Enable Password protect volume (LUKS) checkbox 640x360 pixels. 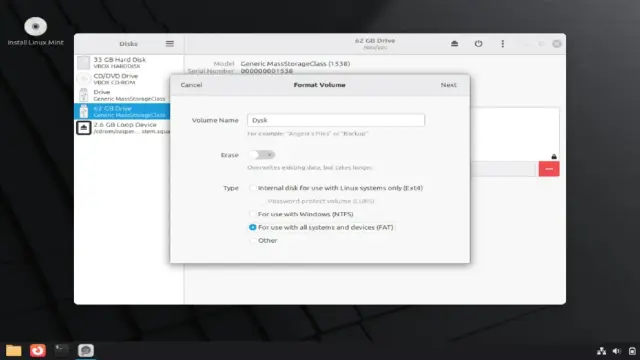[x=317, y=201]
